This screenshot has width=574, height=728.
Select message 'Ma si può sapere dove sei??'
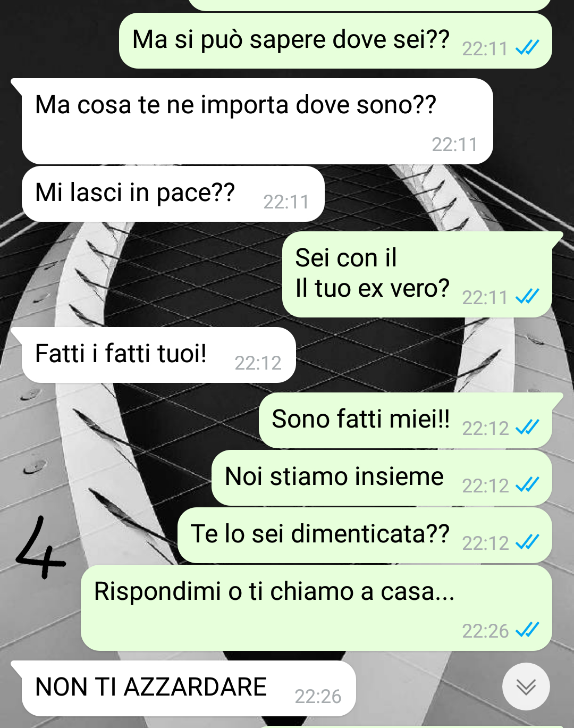click(335, 41)
